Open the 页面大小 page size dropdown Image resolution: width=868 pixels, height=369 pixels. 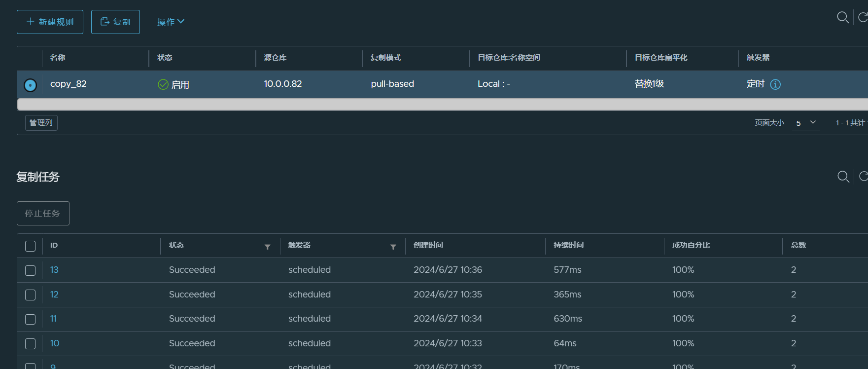coord(806,123)
